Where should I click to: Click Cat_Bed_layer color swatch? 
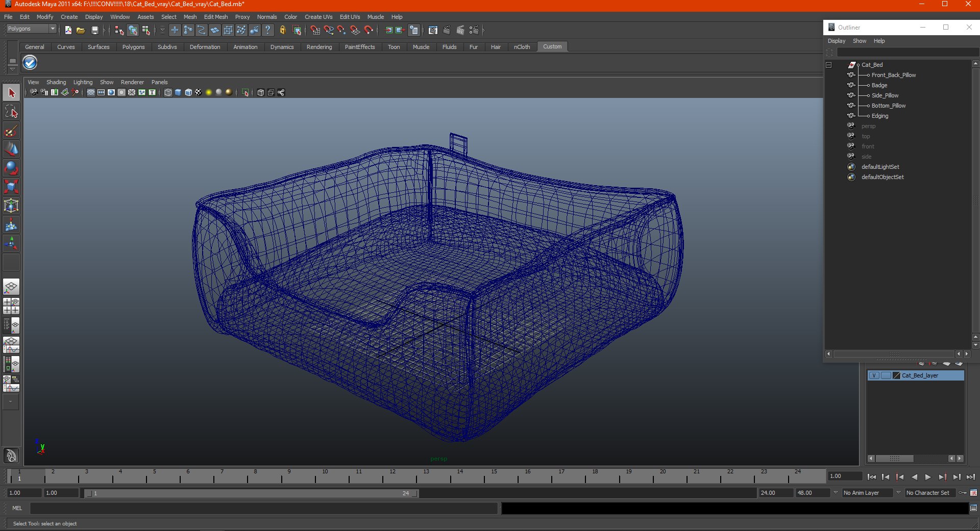coord(896,375)
